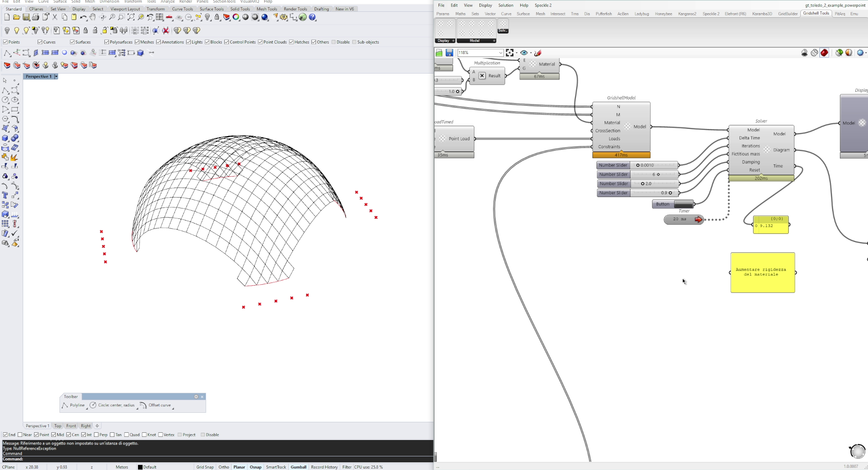The image size is (868, 470).
Task: Click Offset curve in the floating Toolbar
Action: [156, 405]
